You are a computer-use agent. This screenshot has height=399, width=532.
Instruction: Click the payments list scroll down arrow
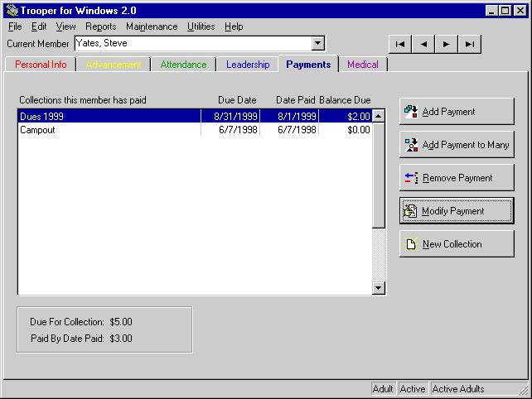(379, 288)
